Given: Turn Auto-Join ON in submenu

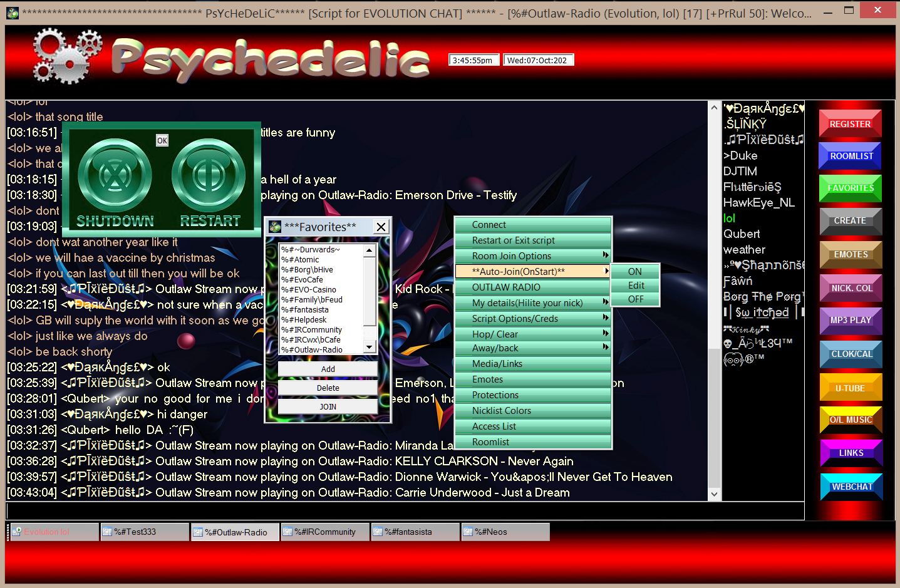Looking at the screenshot, I should click(x=635, y=272).
